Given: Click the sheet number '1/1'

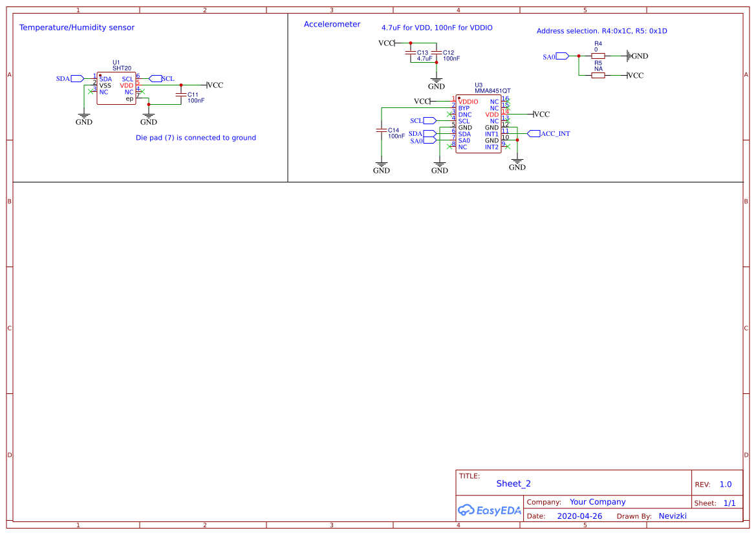Looking at the screenshot, I should pos(729,503).
